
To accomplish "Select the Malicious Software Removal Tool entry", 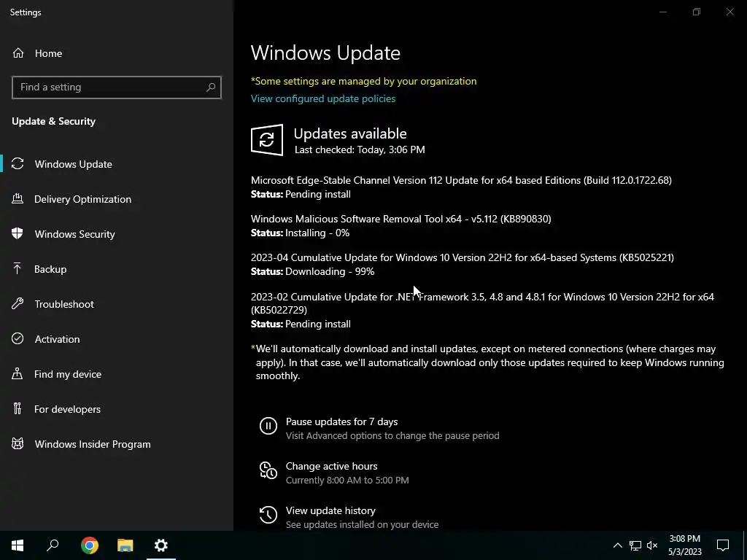I will [x=400, y=219].
